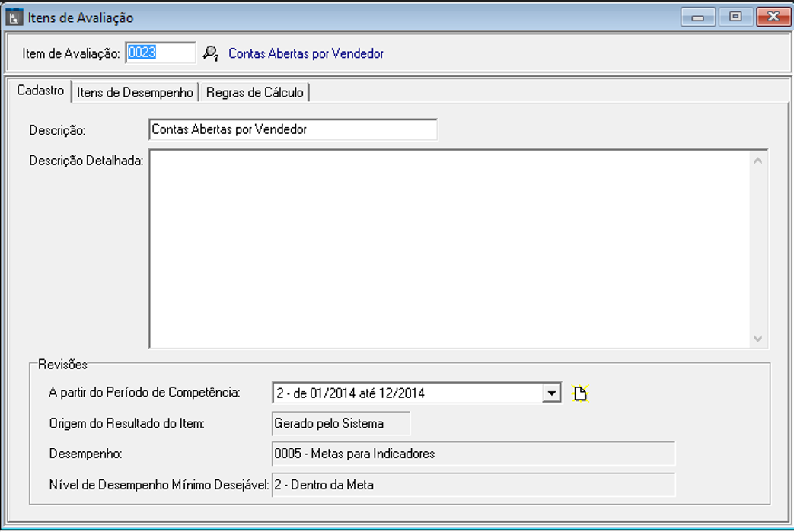Open the Período de Competência dropdown arrow
Screen dimensions: 794x532
click(x=551, y=393)
